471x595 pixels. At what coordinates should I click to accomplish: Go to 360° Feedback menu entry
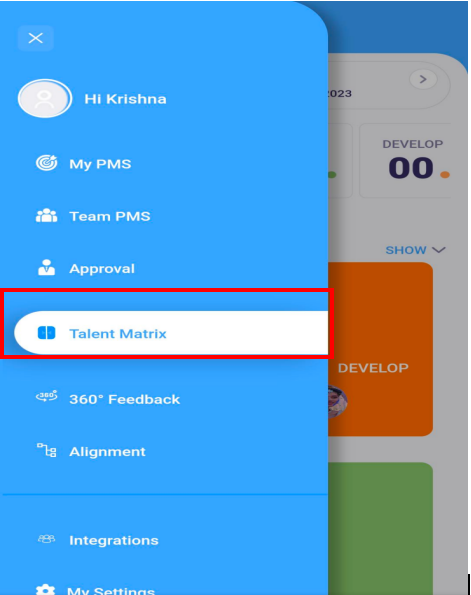click(124, 399)
